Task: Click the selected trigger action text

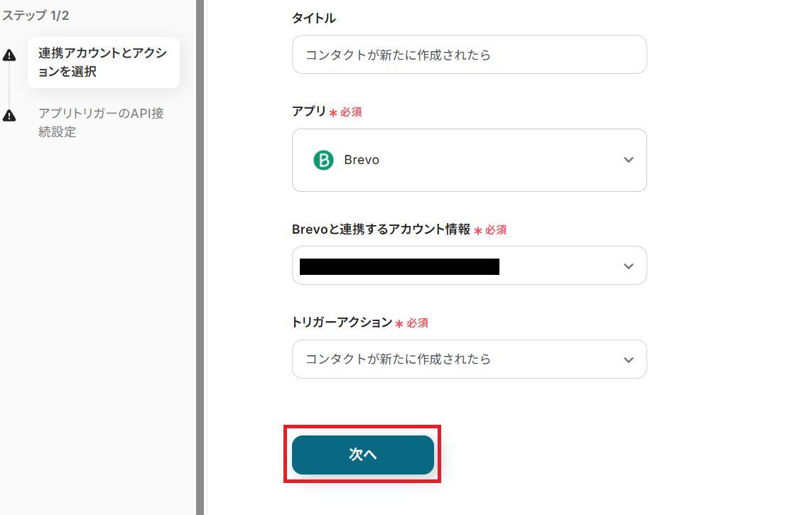Action: [x=398, y=359]
